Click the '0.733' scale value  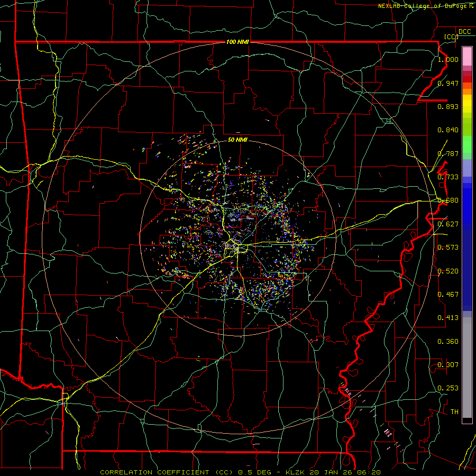point(448,177)
